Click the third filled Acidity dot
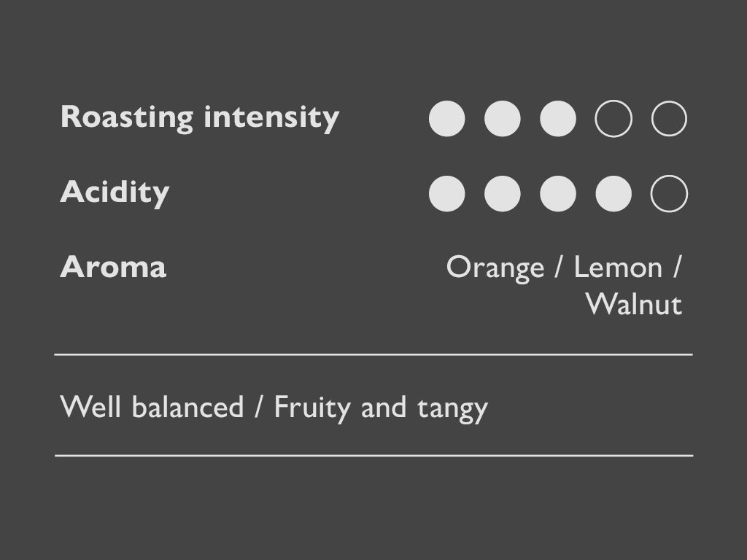Image resolution: width=747 pixels, height=560 pixels. coord(558,194)
